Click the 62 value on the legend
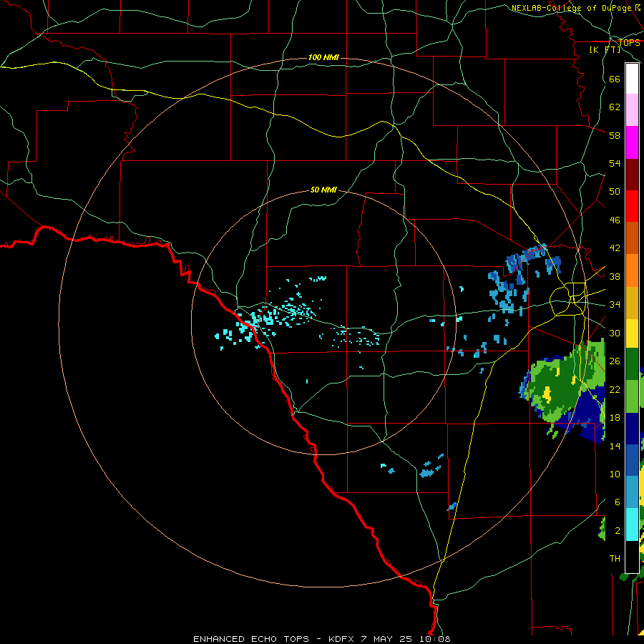 click(x=615, y=107)
